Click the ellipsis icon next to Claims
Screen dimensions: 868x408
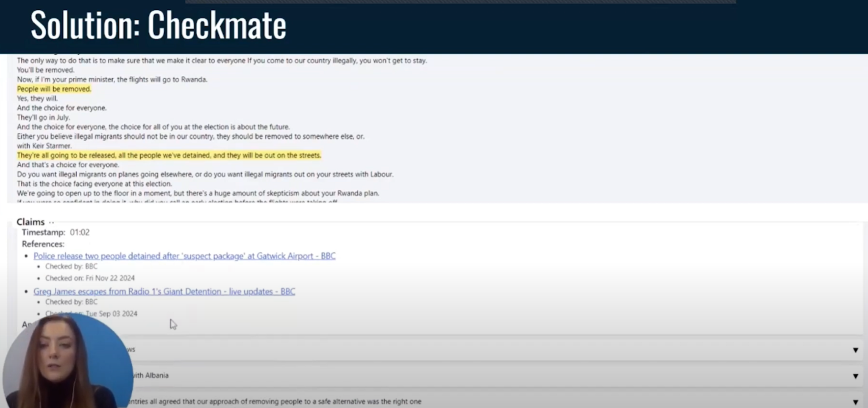pos(51,222)
